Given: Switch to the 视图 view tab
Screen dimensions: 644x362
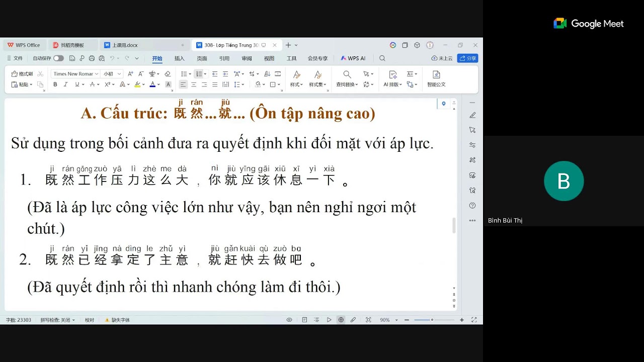Looking at the screenshot, I should coord(269,58).
